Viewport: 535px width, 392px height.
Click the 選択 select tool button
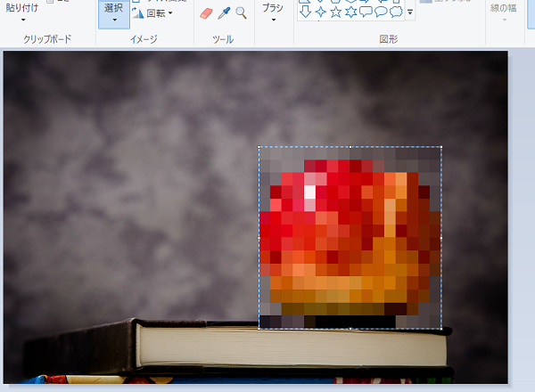[113, 7]
